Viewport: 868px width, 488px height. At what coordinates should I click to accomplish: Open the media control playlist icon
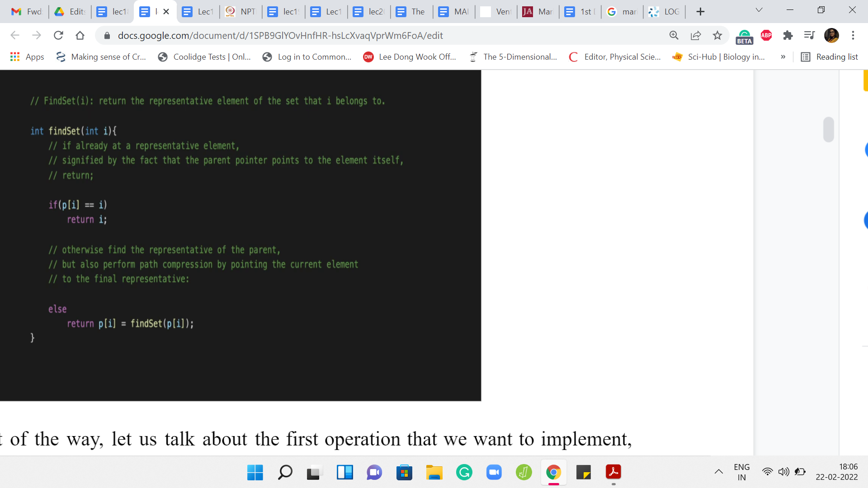[x=809, y=35]
